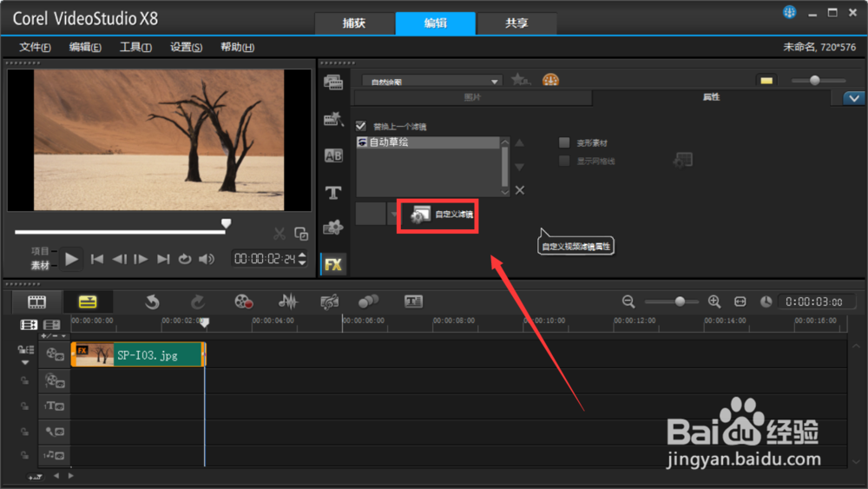Select the SP-I03.jpg clip on timeline
This screenshot has width=868, height=489.
point(138,354)
